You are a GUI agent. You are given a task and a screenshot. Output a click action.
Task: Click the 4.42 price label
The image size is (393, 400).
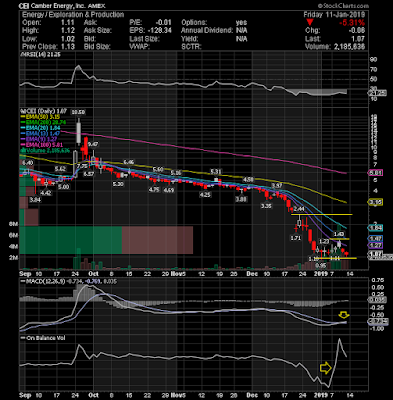tap(46, 193)
